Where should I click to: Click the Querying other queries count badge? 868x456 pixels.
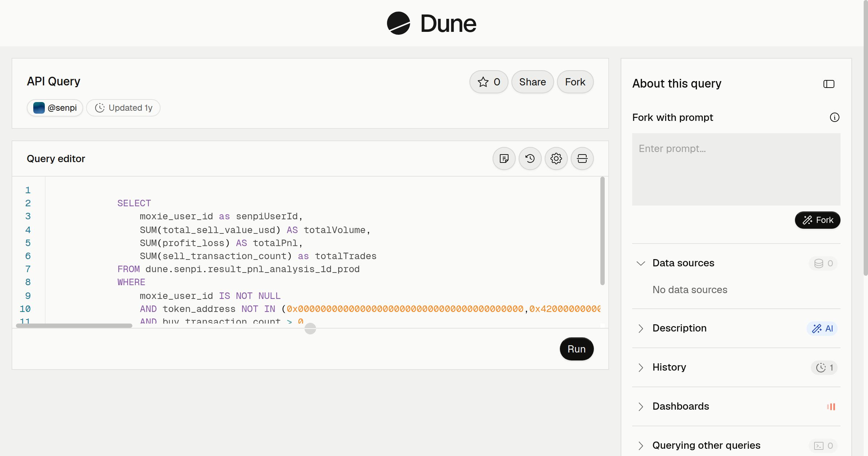coord(823,446)
